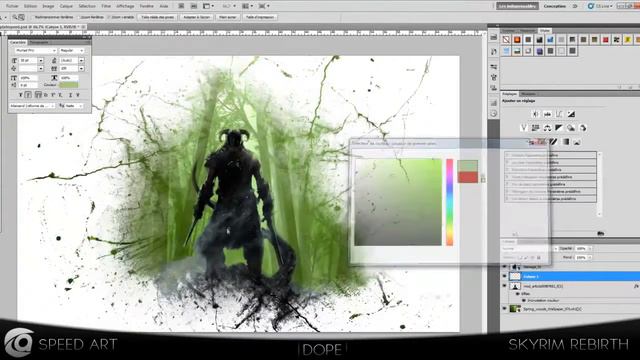Screen dimensions: 640x360
Task: Open the anti-aliasing dropdown in Character panel
Action: pyautogui.click(x=74, y=106)
